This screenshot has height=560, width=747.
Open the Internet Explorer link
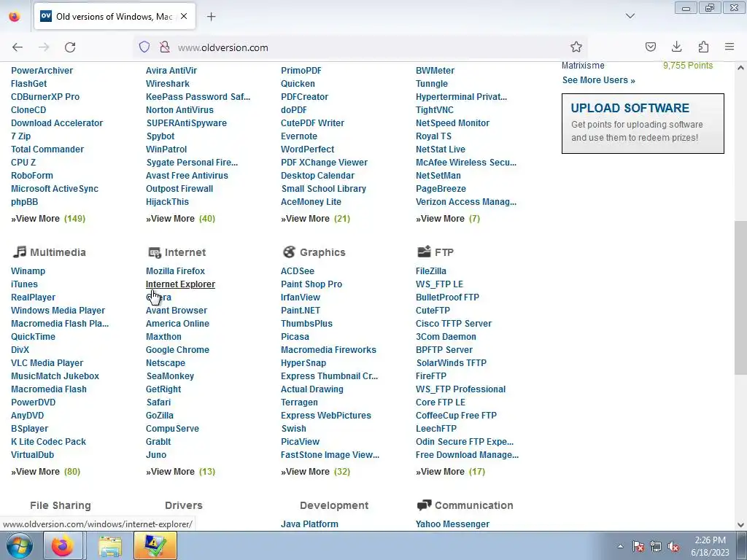click(x=180, y=284)
